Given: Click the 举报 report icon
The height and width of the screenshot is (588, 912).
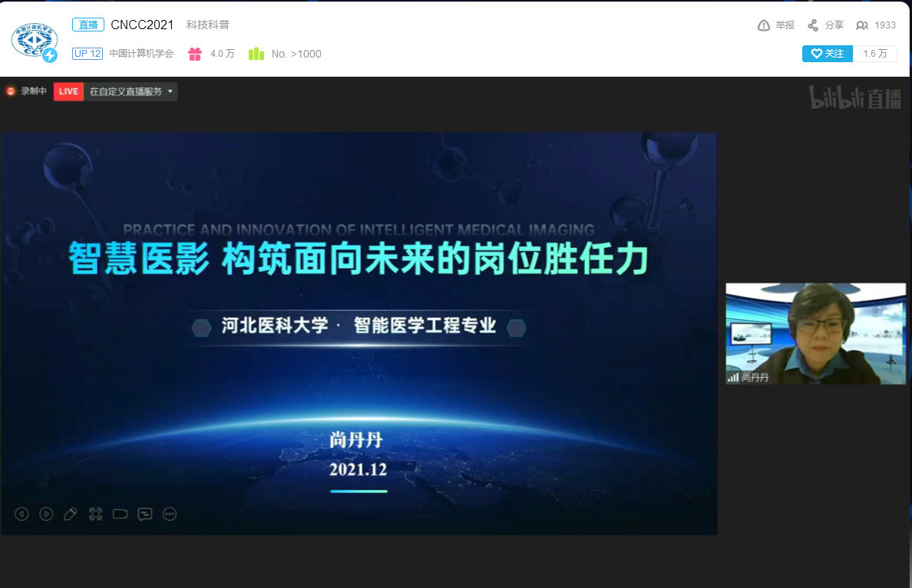Looking at the screenshot, I should pos(764,25).
